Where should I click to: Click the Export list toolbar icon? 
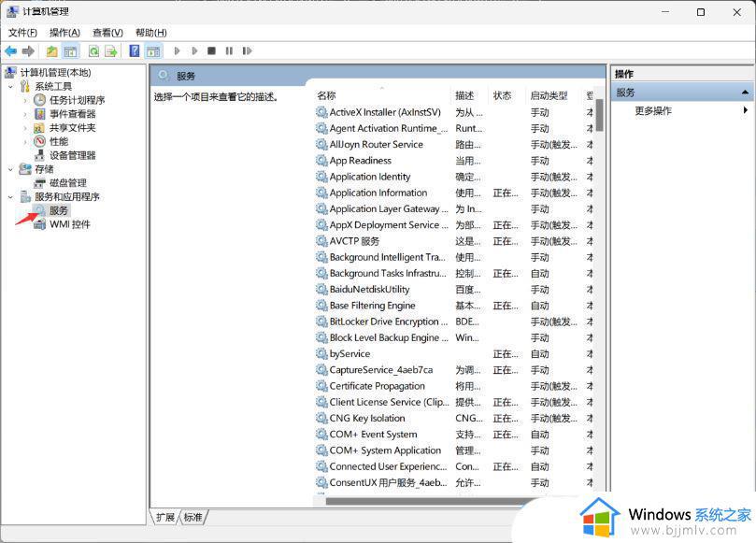coord(111,50)
